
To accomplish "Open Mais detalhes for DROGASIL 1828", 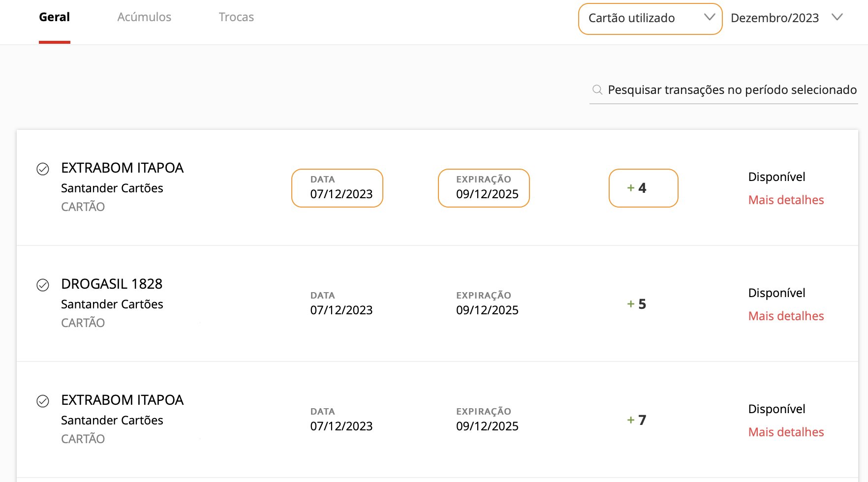I will [786, 316].
